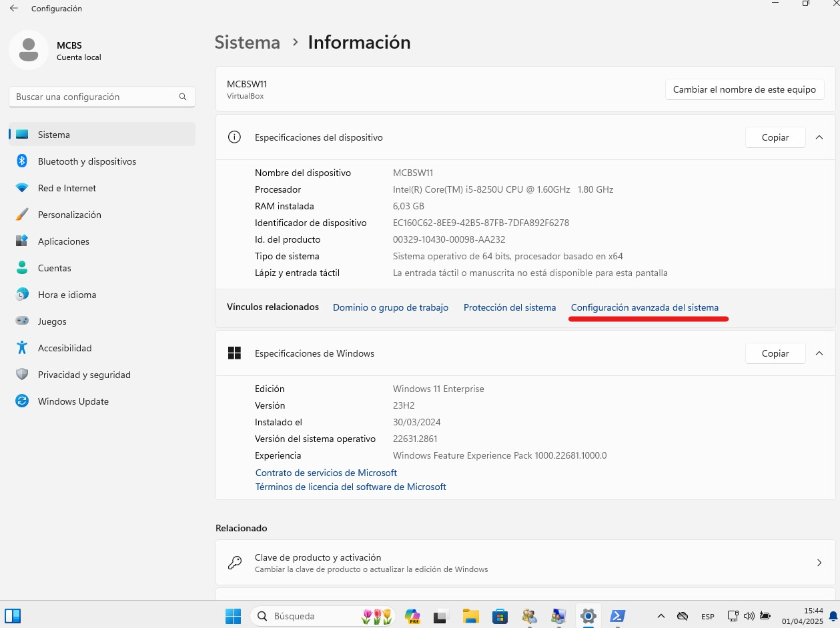This screenshot has width=840, height=628.
Task: Go to Aplicaciones settings
Action: tap(63, 241)
